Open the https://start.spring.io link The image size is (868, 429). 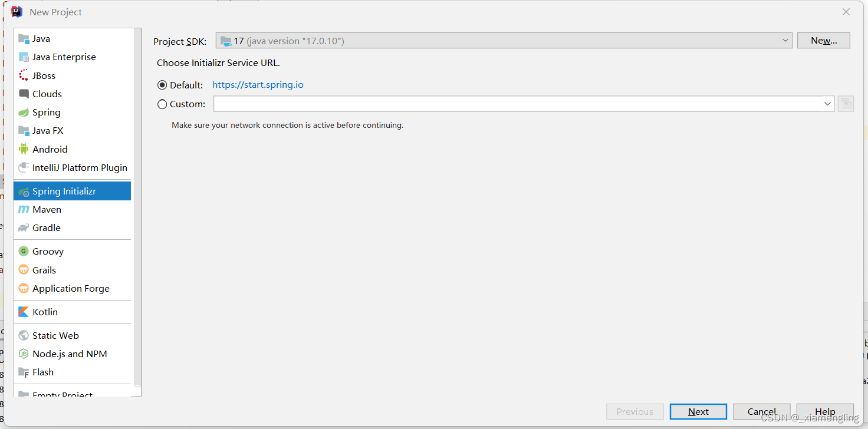point(258,85)
